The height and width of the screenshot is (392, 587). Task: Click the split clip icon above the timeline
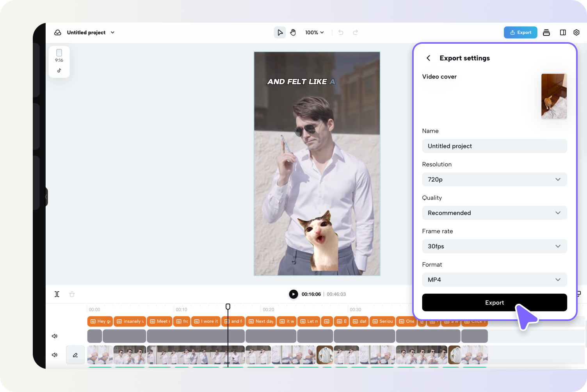pyautogui.click(x=57, y=294)
